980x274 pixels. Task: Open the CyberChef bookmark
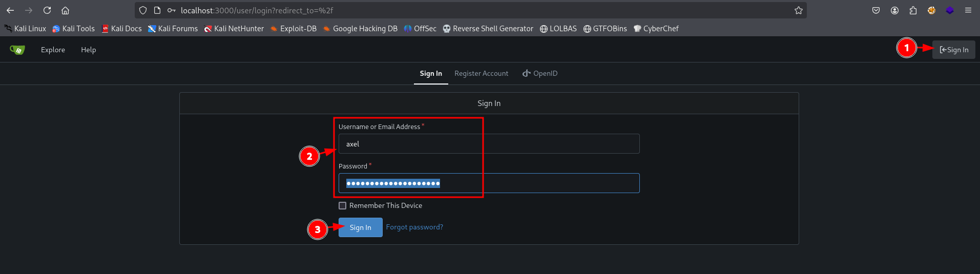coord(656,29)
